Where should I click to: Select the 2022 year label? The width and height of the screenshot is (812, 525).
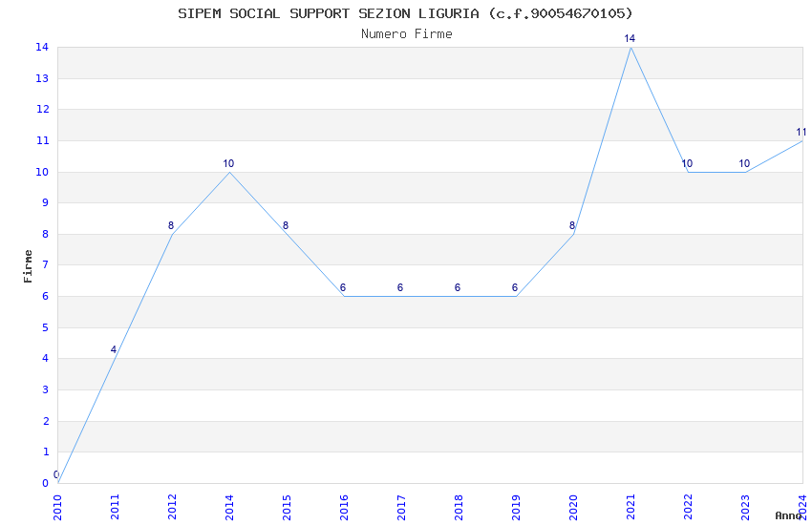(x=688, y=507)
